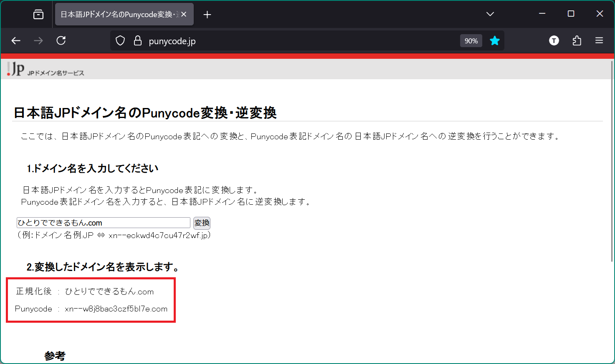The image size is (615, 364).
Task: Click the save to Pocket icon
Action: coord(577,40)
